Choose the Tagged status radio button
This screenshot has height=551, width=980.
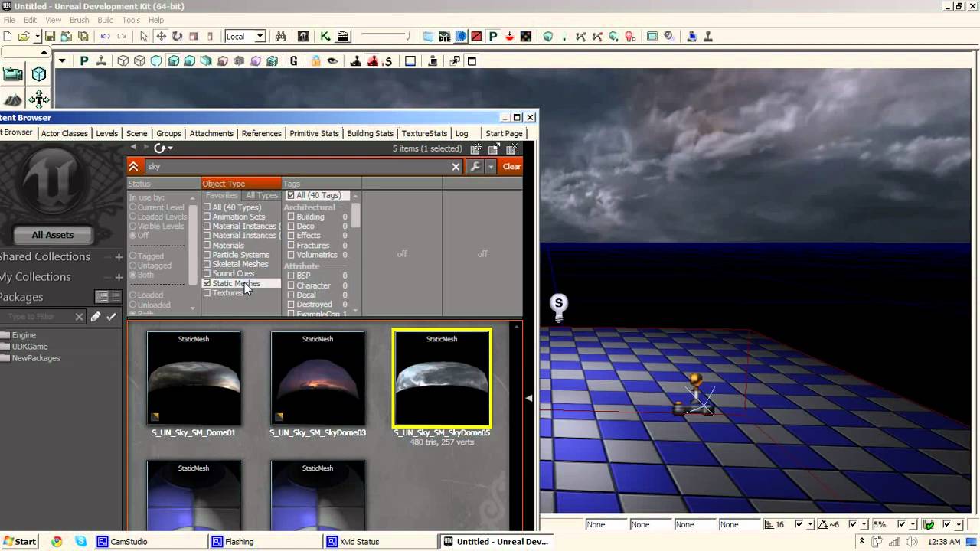[x=132, y=256]
